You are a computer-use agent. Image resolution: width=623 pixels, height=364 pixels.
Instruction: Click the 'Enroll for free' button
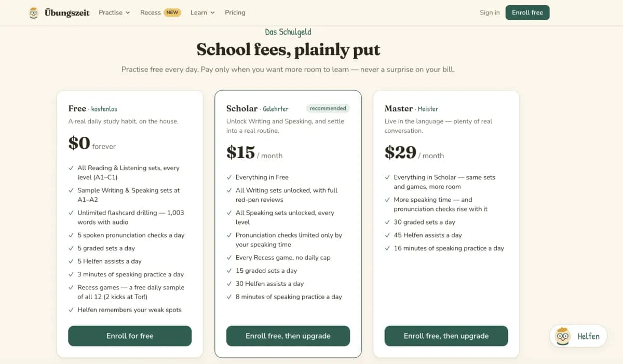pos(130,336)
